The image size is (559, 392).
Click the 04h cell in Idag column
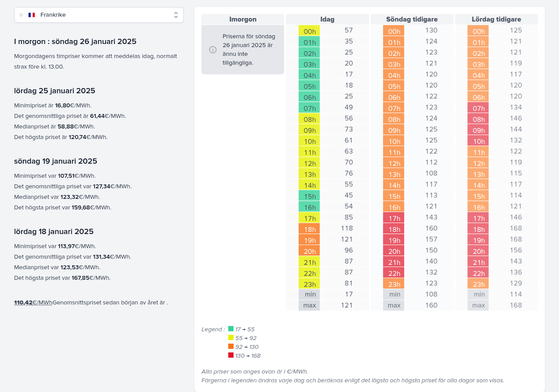(x=309, y=75)
